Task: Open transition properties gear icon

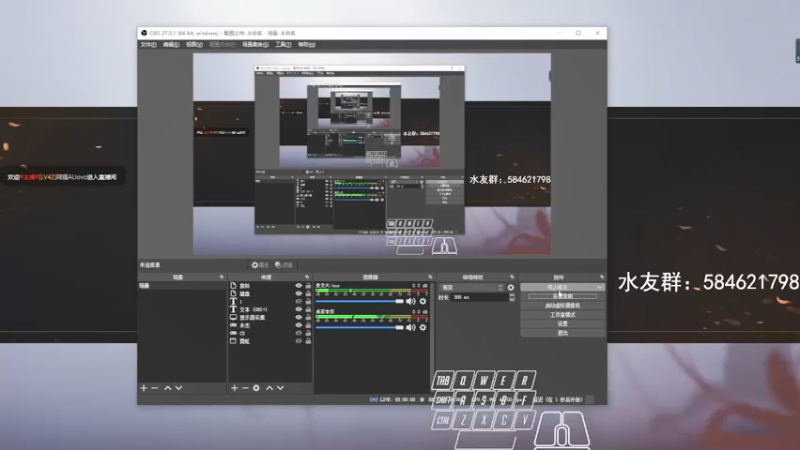Action: point(511,288)
